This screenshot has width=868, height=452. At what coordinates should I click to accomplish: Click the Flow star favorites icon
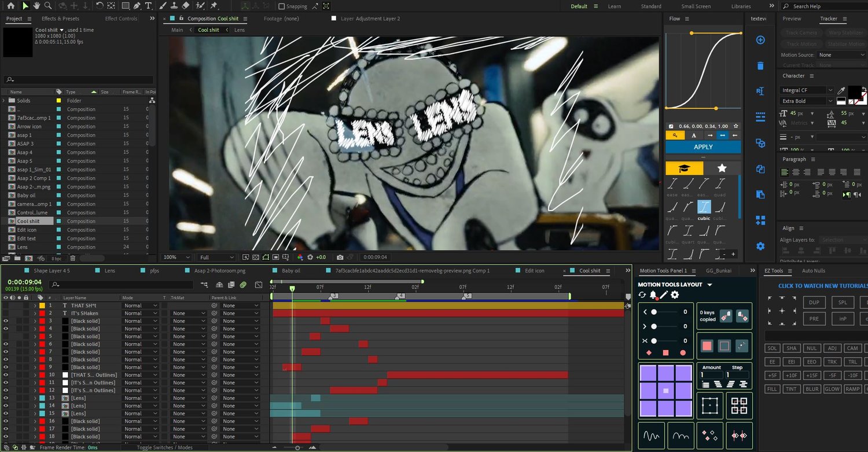pos(722,168)
